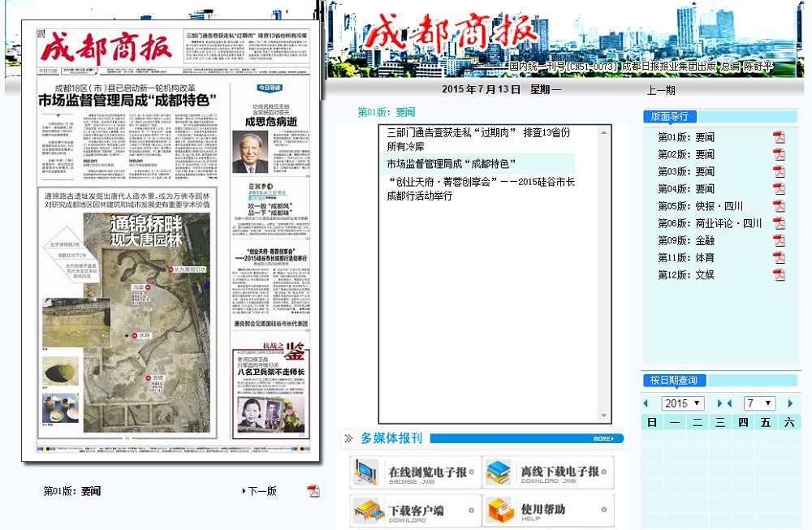The width and height of the screenshot is (812, 530).
Task: Select 第12版：文娱 in navigation
Action: click(x=685, y=275)
